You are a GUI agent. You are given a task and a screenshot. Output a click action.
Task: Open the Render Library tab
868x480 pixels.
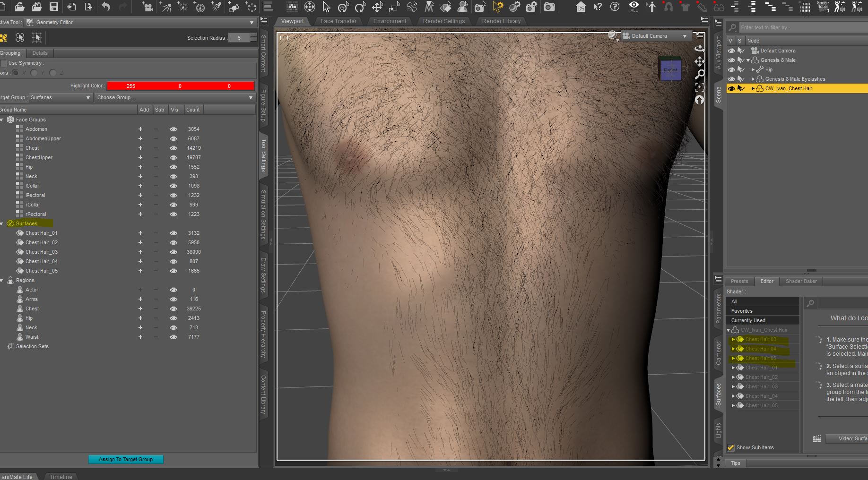point(501,21)
